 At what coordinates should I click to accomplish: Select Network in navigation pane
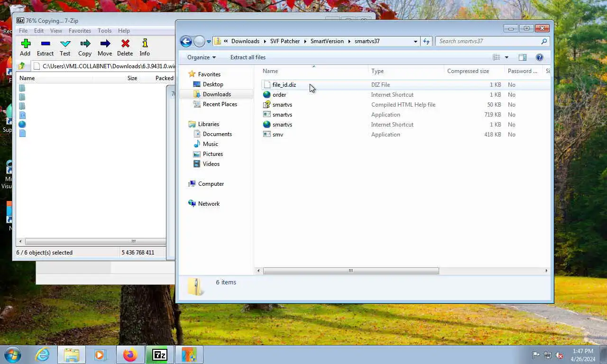click(x=209, y=204)
